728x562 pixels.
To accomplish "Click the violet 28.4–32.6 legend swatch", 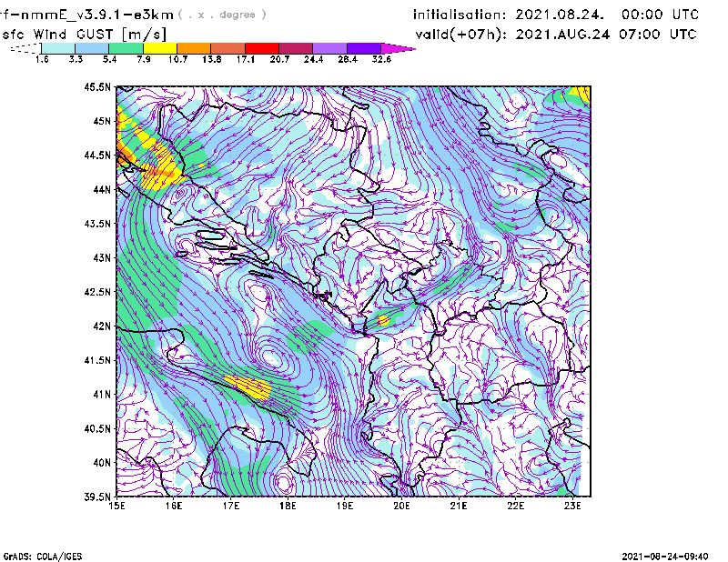I will tap(364, 48).
